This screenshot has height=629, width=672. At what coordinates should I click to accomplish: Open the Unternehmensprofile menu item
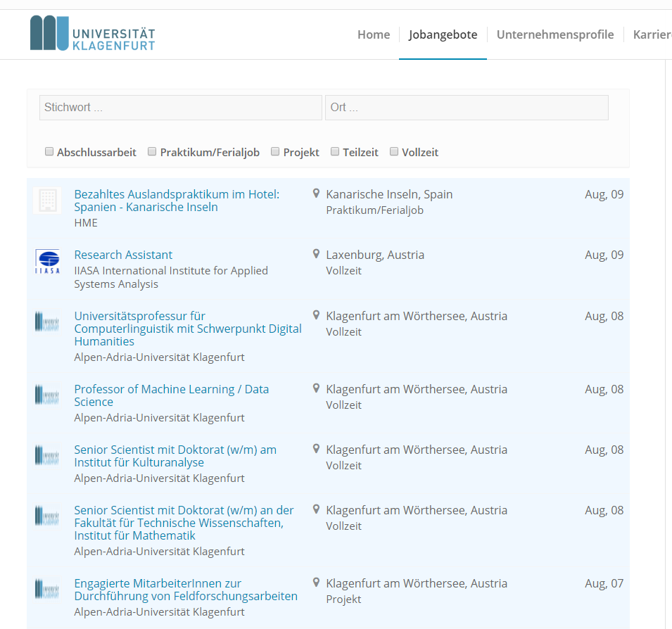[x=555, y=34]
